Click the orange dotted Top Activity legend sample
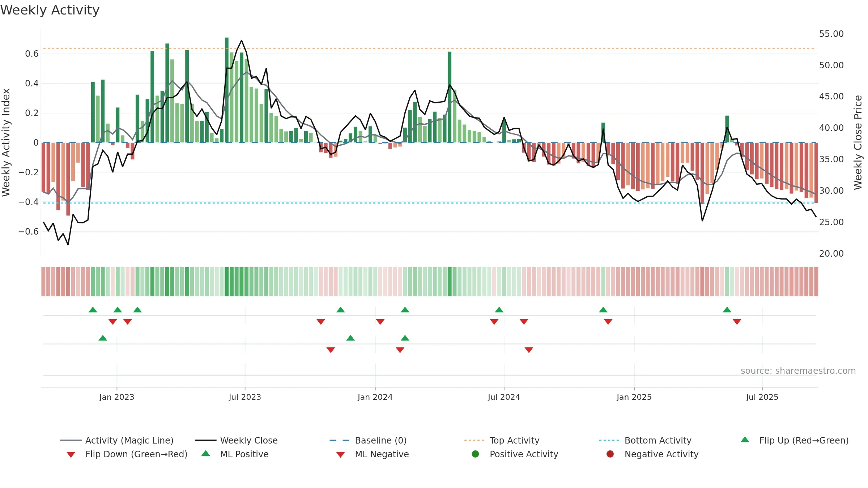 [474, 440]
